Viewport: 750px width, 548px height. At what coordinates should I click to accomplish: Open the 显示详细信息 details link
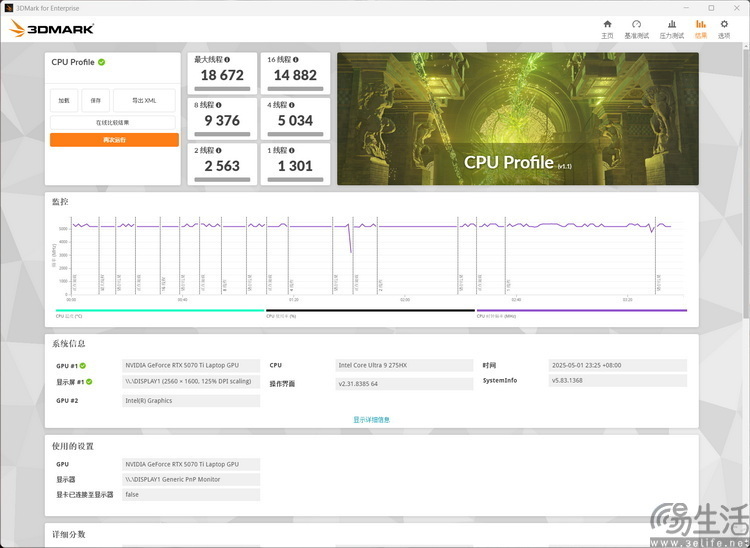tap(372, 420)
